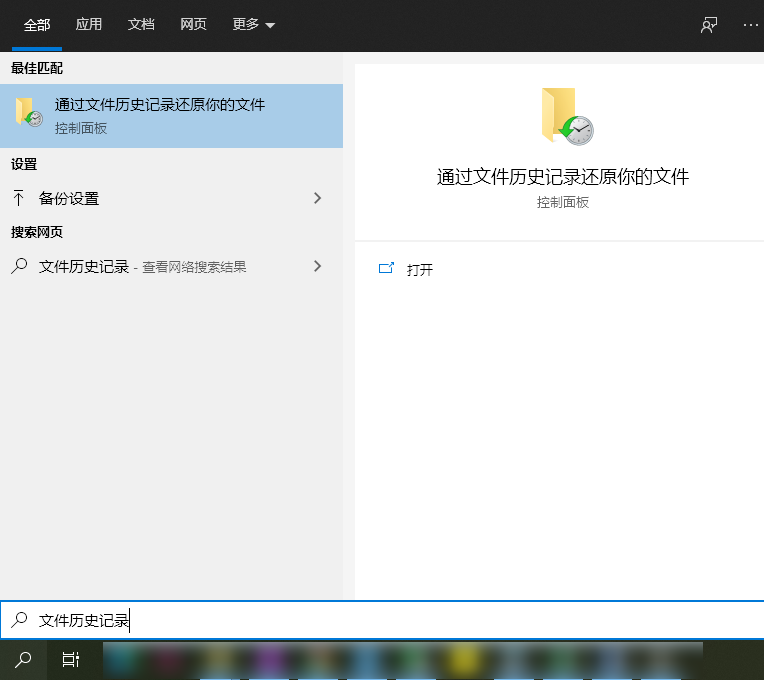Open the three-dot options menu
The image size is (764, 680).
pos(751,25)
